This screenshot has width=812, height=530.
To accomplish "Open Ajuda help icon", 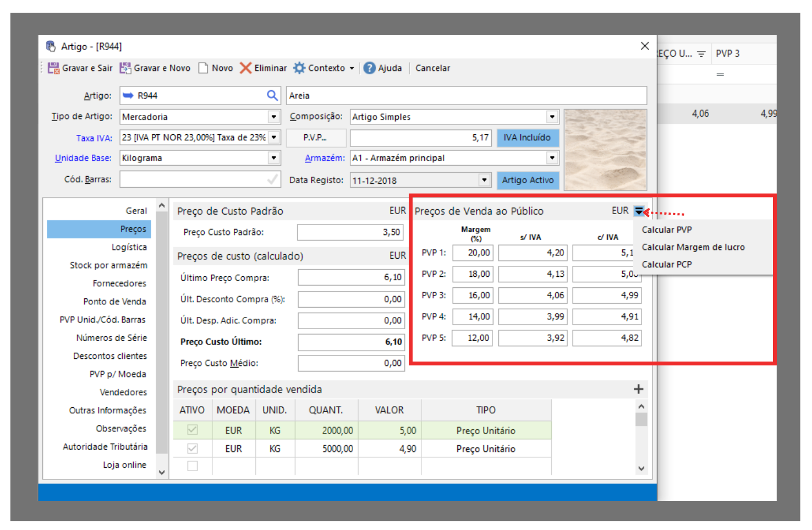I will click(x=370, y=68).
